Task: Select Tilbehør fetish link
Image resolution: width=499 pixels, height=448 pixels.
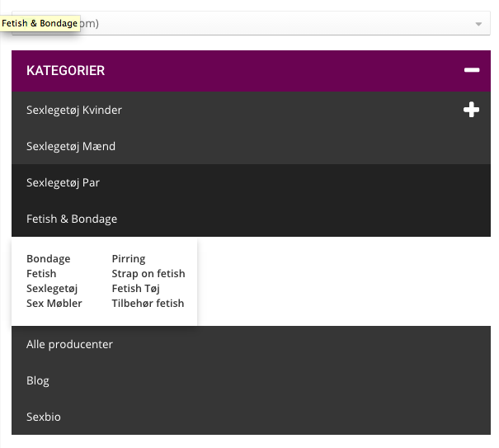Action: point(148,304)
